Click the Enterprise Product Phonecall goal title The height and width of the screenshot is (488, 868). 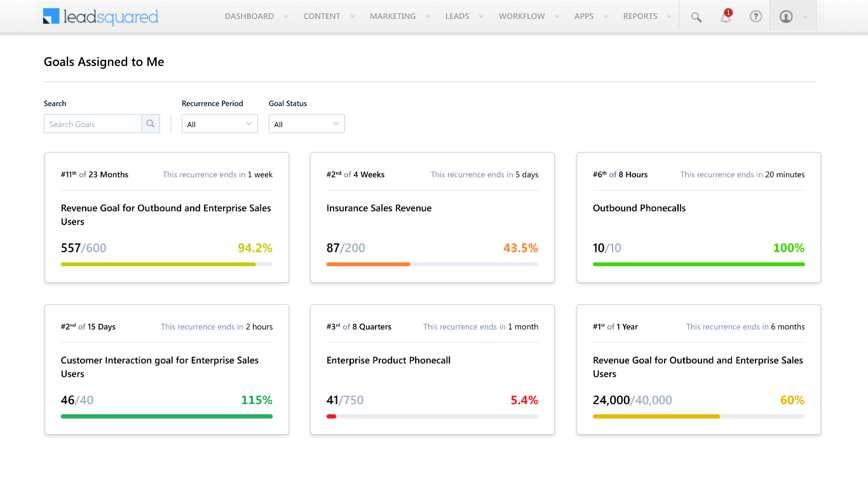pos(388,360)
